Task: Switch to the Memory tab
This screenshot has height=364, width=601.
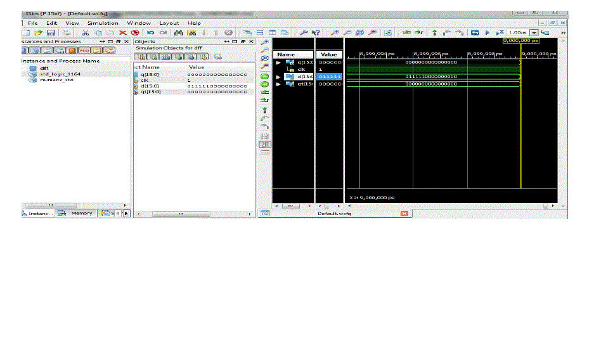Action: click(81, 213)
